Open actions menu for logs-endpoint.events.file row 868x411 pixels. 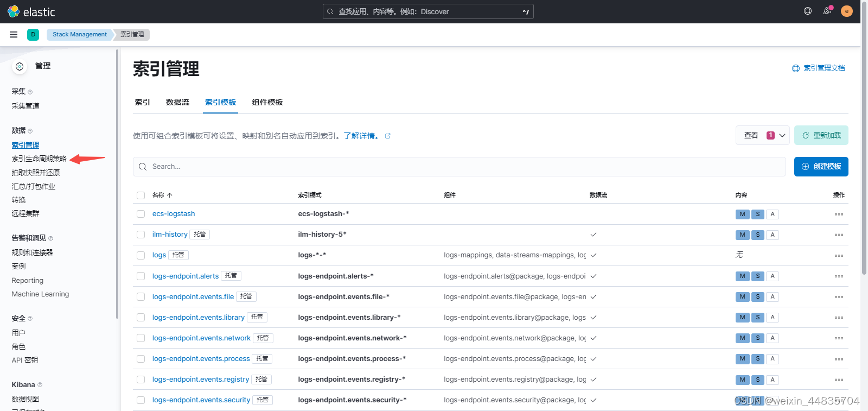coord(839,297)
